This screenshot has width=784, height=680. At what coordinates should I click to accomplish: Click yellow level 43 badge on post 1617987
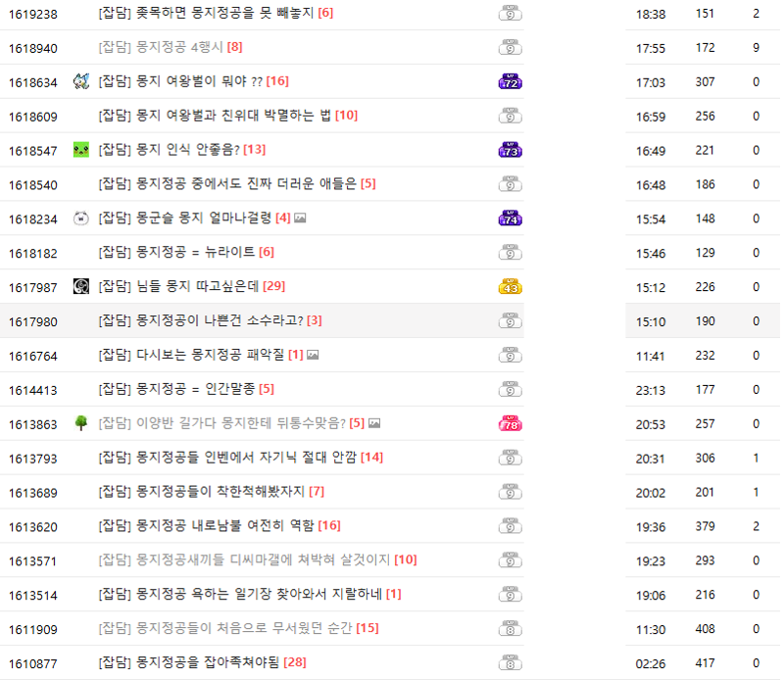(510, 287)
